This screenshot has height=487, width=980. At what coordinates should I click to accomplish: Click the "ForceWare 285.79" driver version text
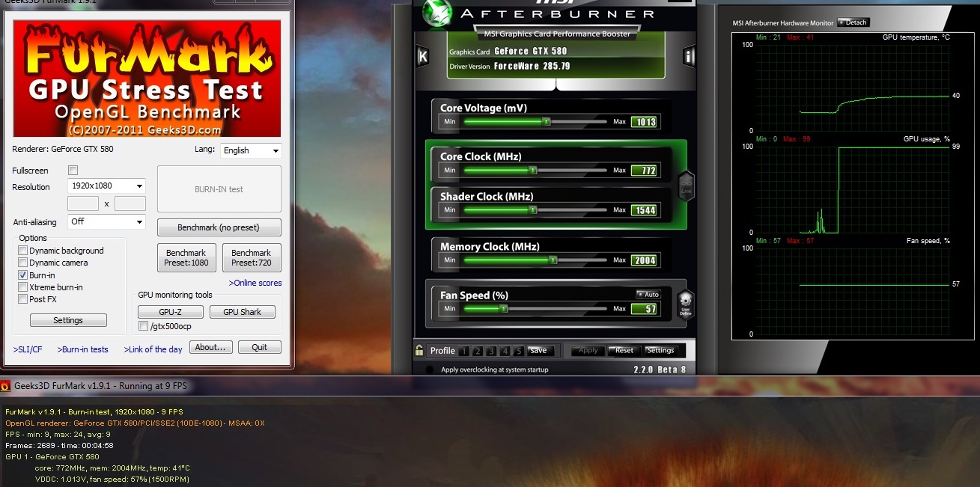532,66
